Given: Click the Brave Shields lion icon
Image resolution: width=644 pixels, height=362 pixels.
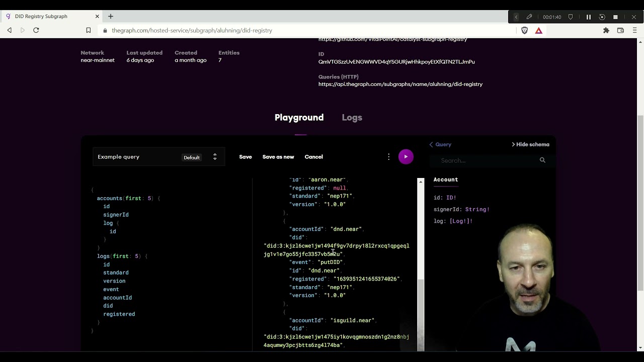Looking at the screenshot, I should [x=524, y=30].
